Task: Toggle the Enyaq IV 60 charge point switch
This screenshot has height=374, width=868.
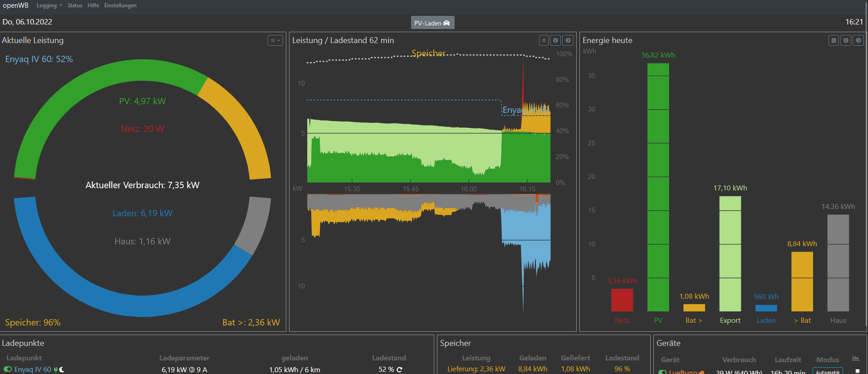Action: coord(8,369)
